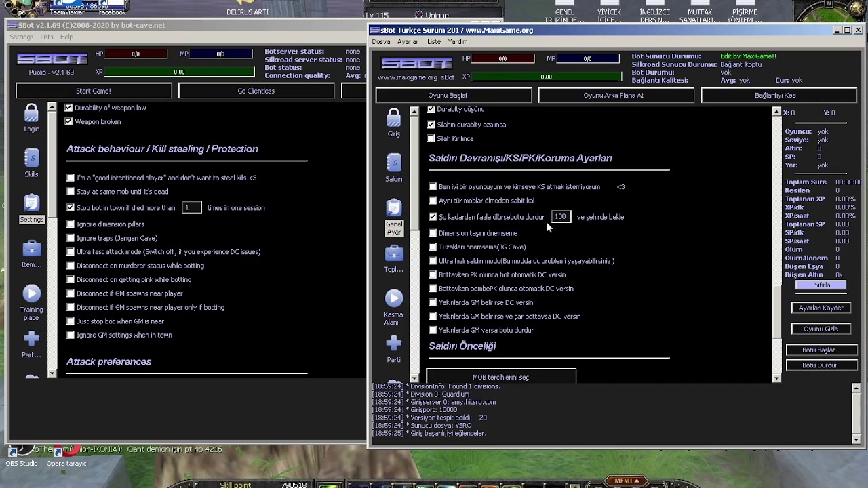Click 'Ayarları Kaydet' button

pyautogui.click(x=821, y=308)
